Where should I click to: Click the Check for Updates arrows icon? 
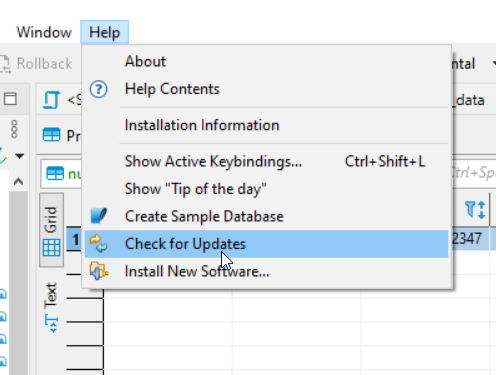pos(99,243)
